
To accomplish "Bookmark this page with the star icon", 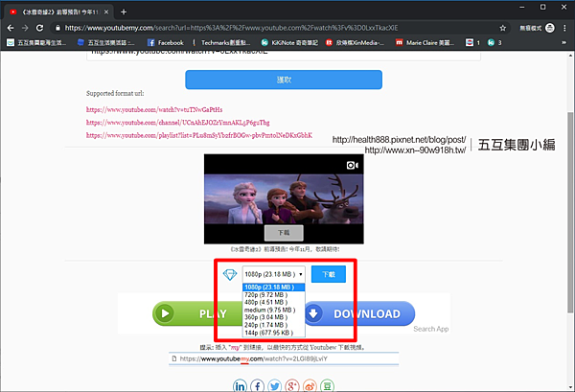I will 503,28.
